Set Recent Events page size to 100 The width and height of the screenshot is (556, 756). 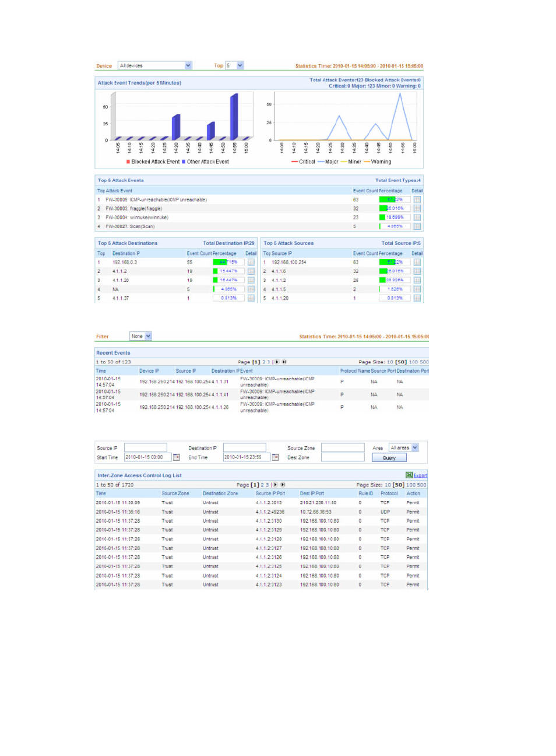413,362
